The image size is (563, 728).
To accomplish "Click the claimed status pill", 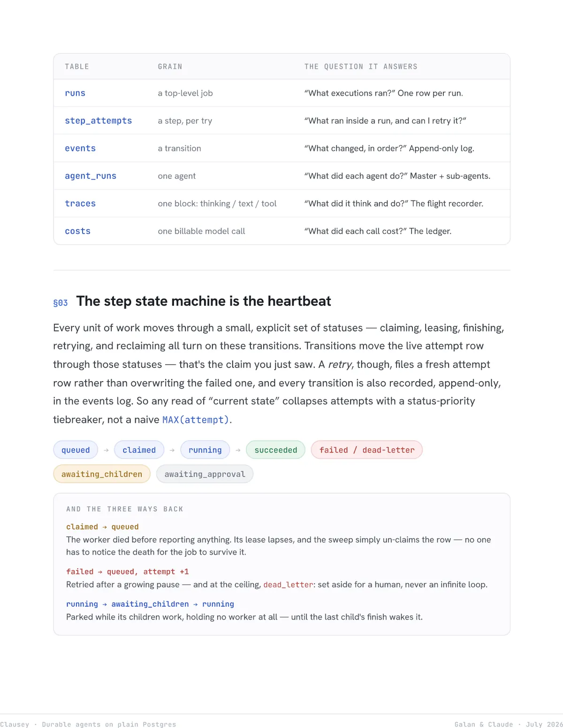I will [x=139, y=450].
